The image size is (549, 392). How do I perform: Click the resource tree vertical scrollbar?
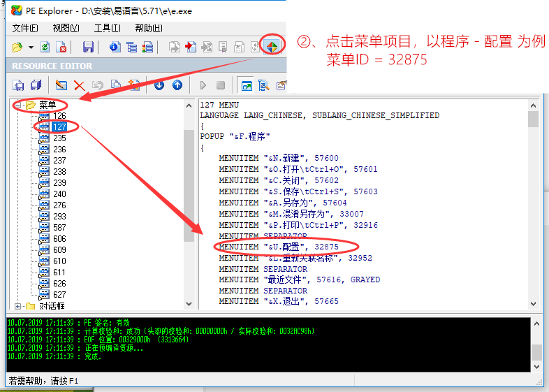189,182
